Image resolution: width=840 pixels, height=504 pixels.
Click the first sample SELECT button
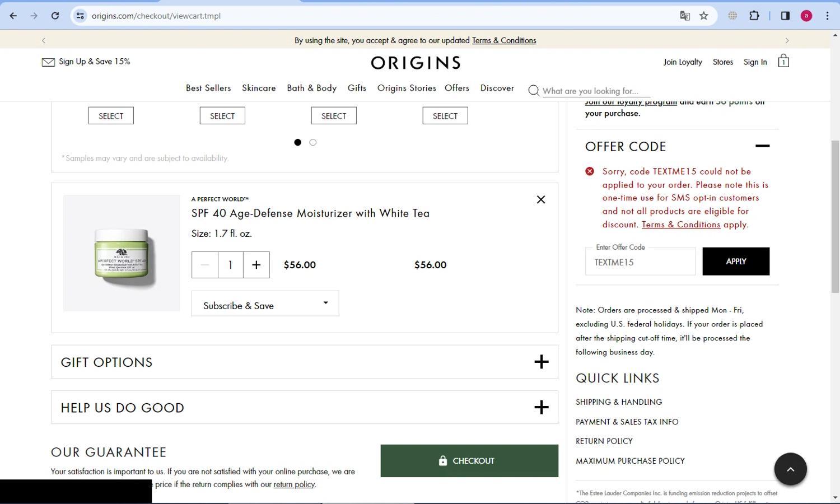[x=111, y=116]
